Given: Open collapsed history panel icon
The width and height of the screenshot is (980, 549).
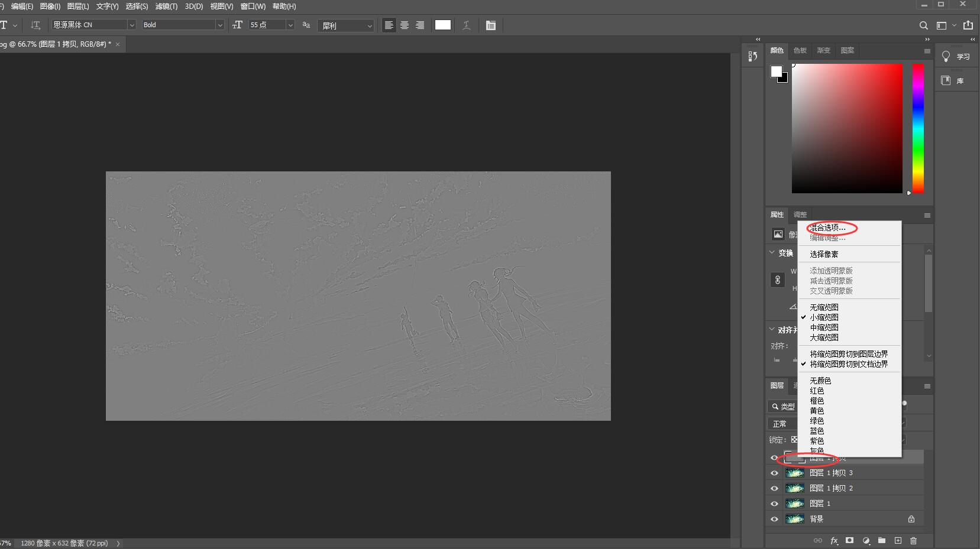Looking at the screenshot, I should tap(752, 56).
